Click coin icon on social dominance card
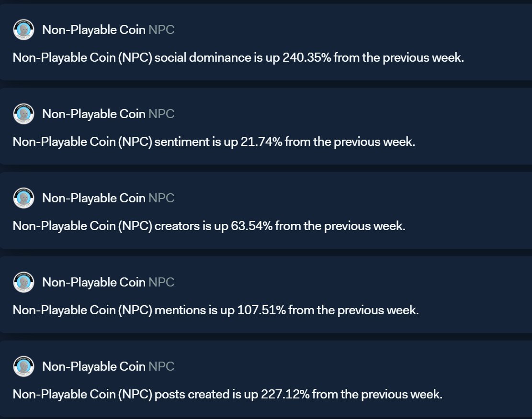Image resolution: width=532 pixels, height=419 pixels. [x=23, y=30]
